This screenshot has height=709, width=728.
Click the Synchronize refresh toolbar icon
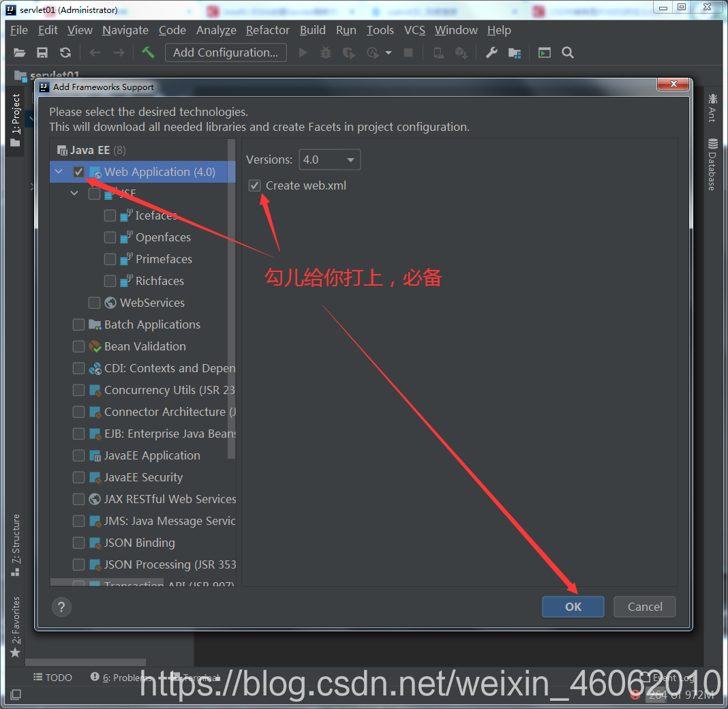pos(65,52)
